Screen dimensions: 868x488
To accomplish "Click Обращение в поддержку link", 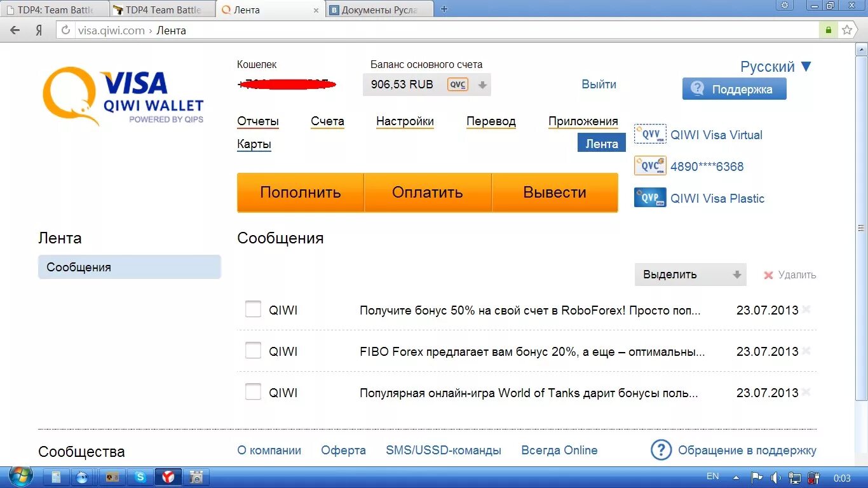I will (747, 450).
